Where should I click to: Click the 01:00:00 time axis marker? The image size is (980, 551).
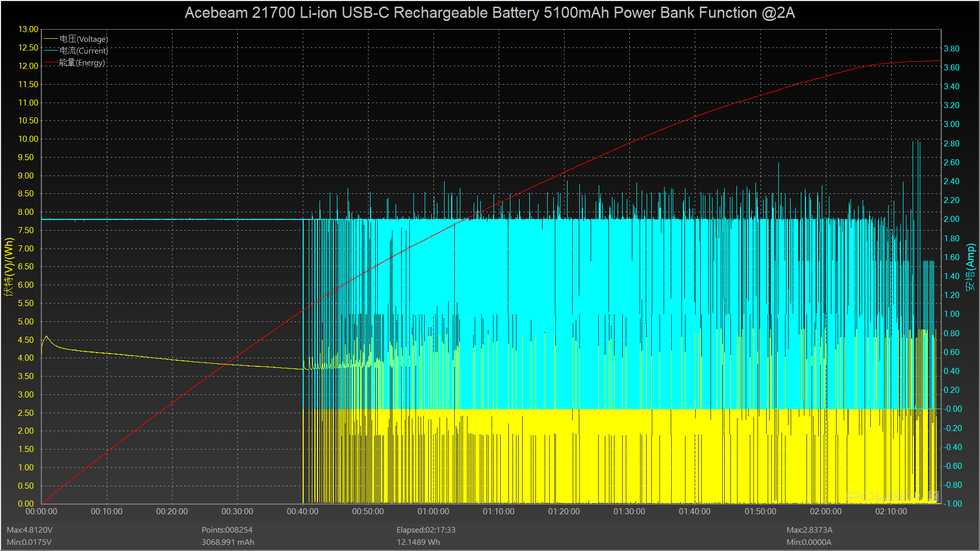[x=433, y=511]
